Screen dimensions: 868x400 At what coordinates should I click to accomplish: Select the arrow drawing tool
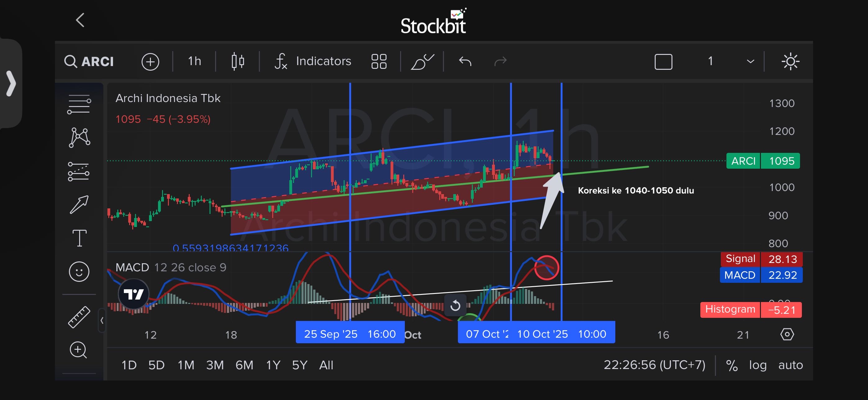(x=79, y=204)
